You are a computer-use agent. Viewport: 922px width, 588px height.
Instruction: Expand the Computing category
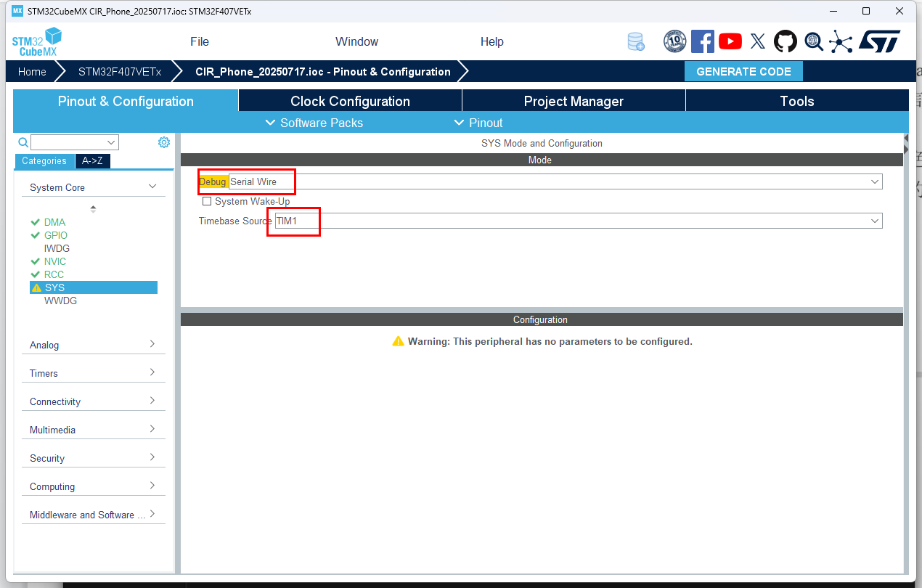point(93,486)
